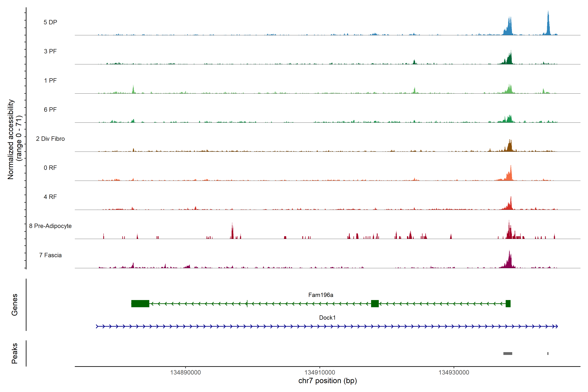
Task: Click the chr7 position (bp) axis title
Action: pyautogui.click(x=327, y=381)
